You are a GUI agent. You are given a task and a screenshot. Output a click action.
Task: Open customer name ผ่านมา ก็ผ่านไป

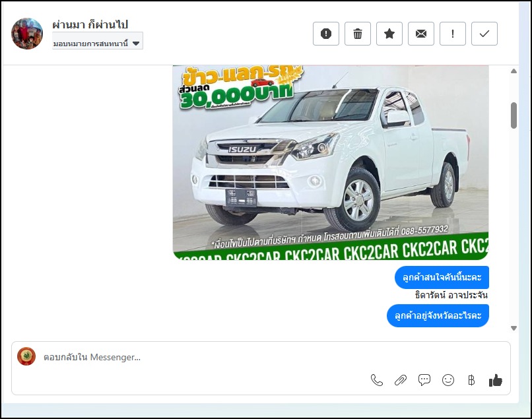tap(90, 24)
